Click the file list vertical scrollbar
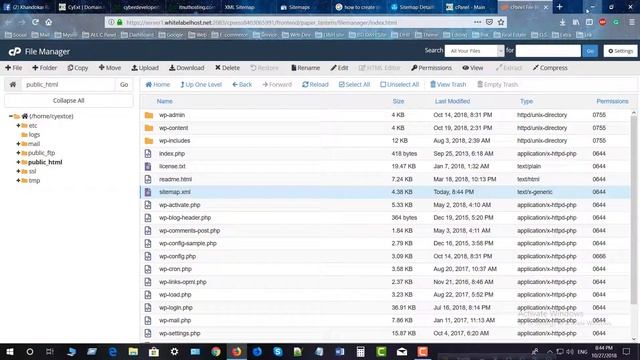The image size is (640, 360). coord(633,210)
